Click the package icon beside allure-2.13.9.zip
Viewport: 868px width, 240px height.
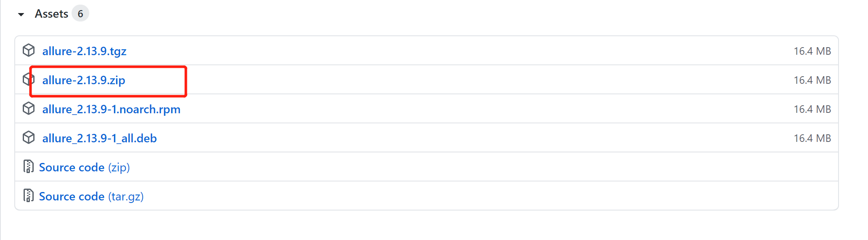click(x=29, y=80)
